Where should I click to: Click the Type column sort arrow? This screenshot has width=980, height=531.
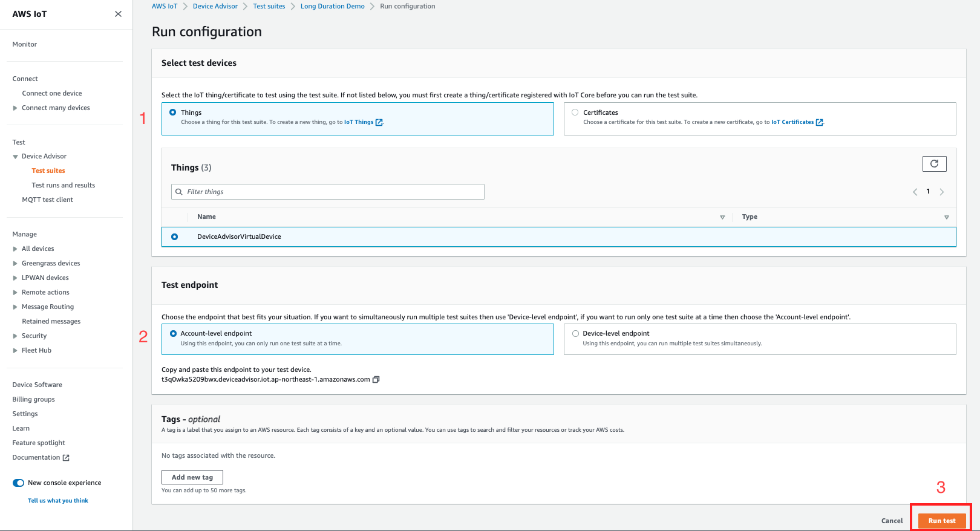(946, 217)
